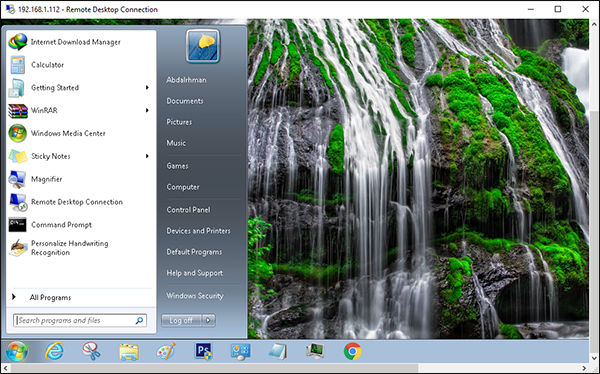600x374 pixels.
Task: Click the green monitor taskbar icon
Action: (315, 351)
